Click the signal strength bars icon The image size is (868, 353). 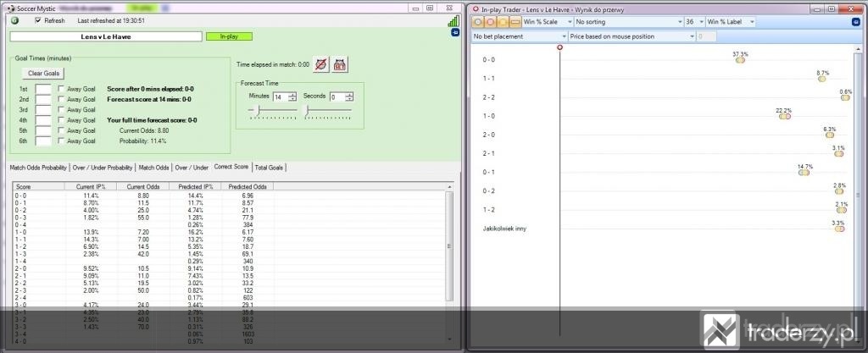[x=453, y=21]
